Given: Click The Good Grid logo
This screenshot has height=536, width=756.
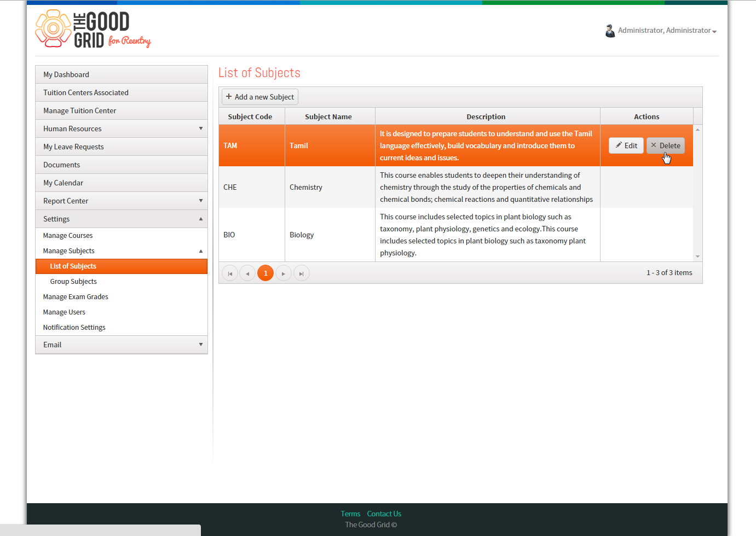Looking at the screenshot, I should (93, 29).
